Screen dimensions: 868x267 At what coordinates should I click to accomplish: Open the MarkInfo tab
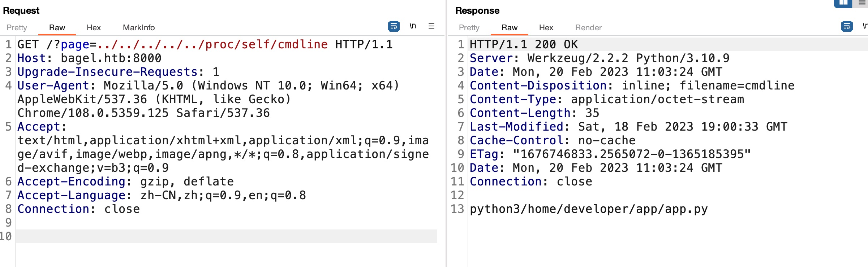click(139, 27)
